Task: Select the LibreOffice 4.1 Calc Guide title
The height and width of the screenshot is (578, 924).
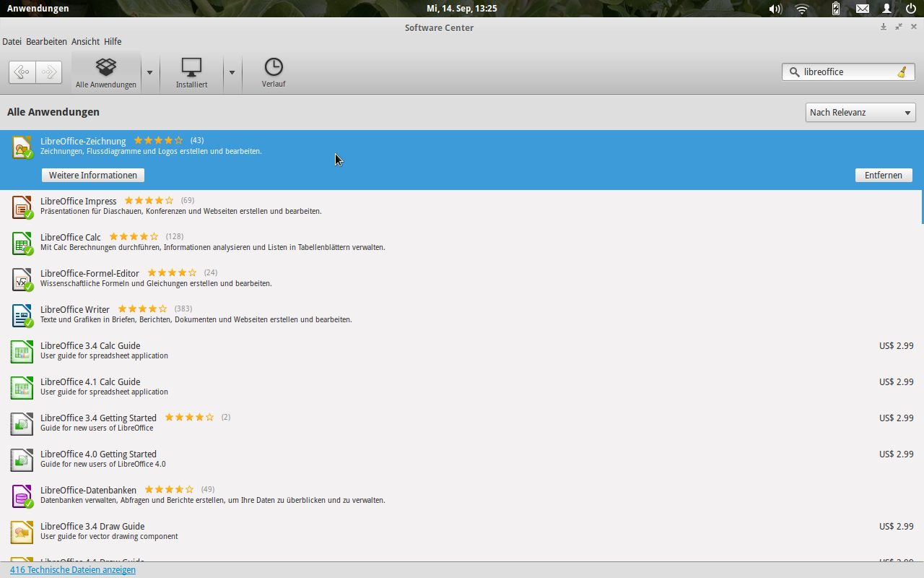Action: click(90, 381)
